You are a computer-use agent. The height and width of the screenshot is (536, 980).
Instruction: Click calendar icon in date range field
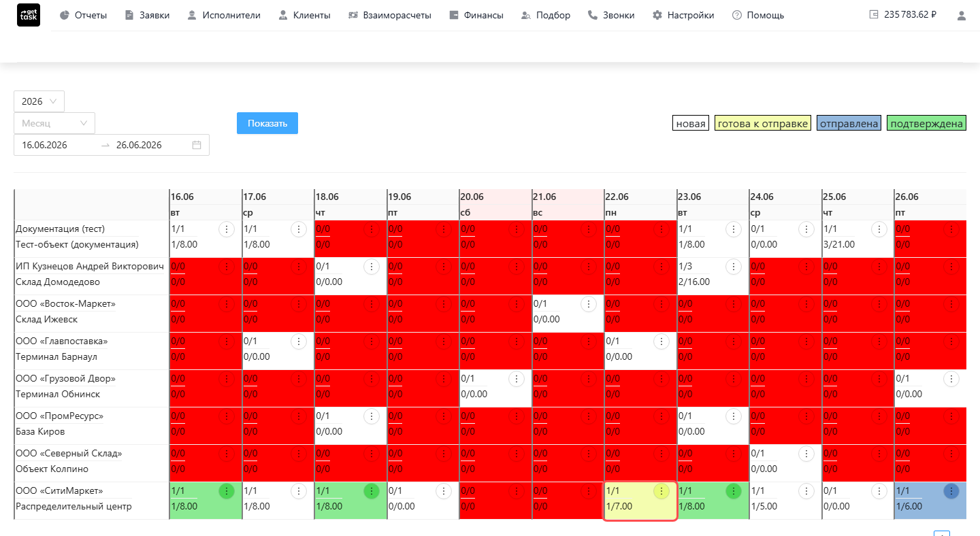(197, 145)
